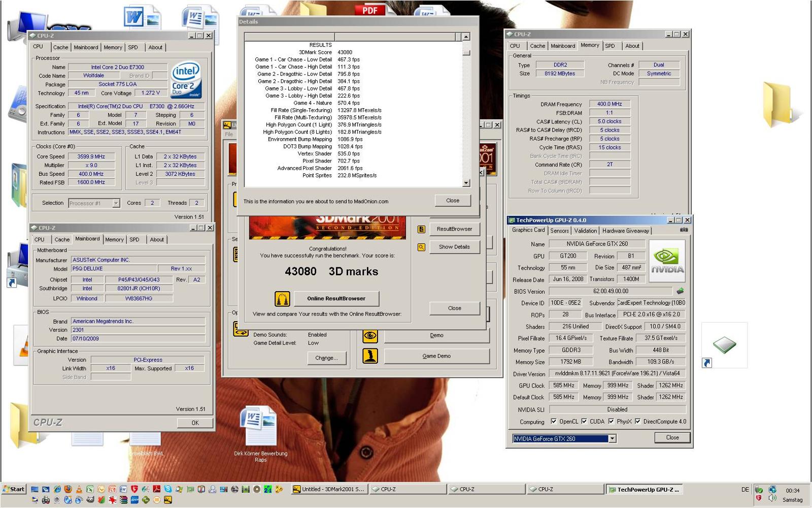The height and width of the screenshot is (508, 812).
Task: Click the GPU-Z camera screenshot icon
Action: (684, 230)
